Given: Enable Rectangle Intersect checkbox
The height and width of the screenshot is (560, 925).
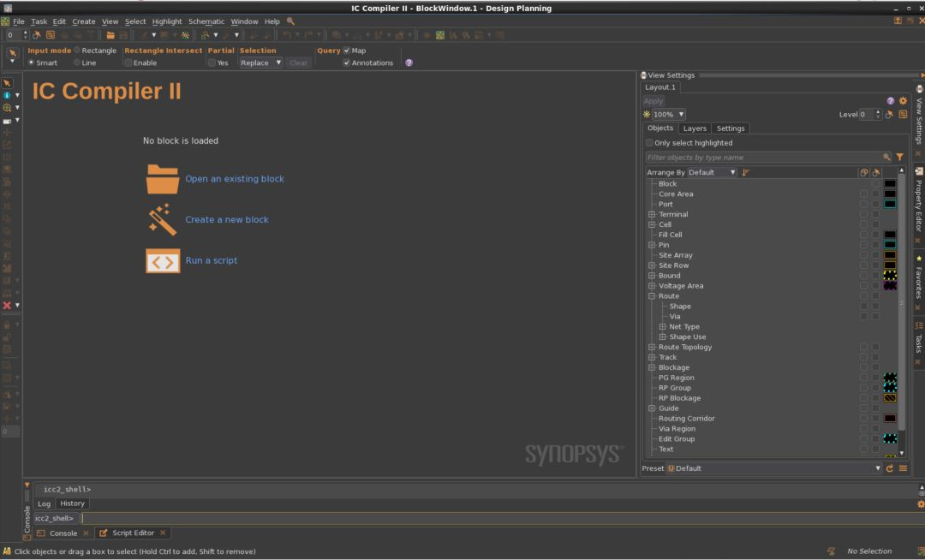Looking at the screenshot, I should click(x=128, y=63).
